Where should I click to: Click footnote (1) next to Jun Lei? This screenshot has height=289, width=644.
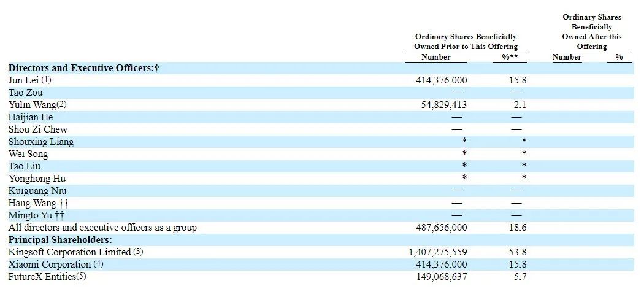47,80
